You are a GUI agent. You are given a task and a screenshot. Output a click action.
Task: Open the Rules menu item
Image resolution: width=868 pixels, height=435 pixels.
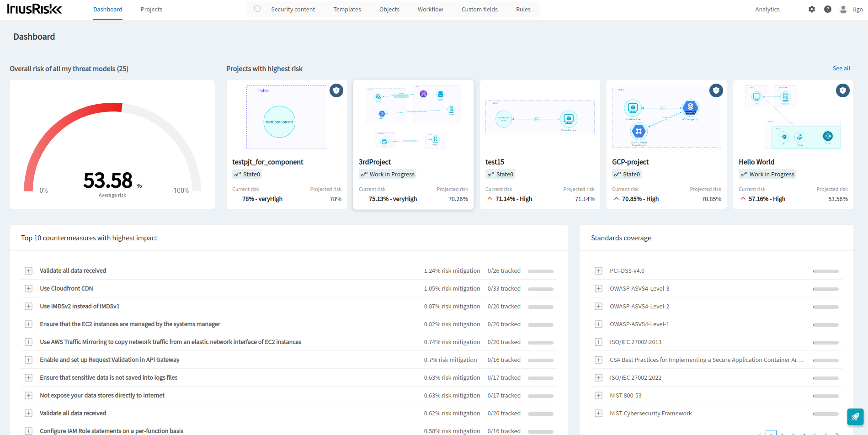523,9
